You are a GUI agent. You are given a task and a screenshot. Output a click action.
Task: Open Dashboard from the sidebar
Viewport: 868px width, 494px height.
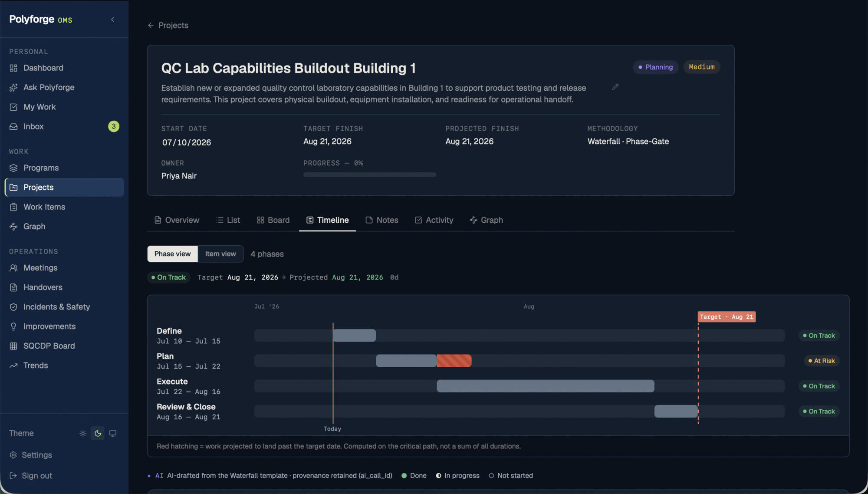pos(64,68)
